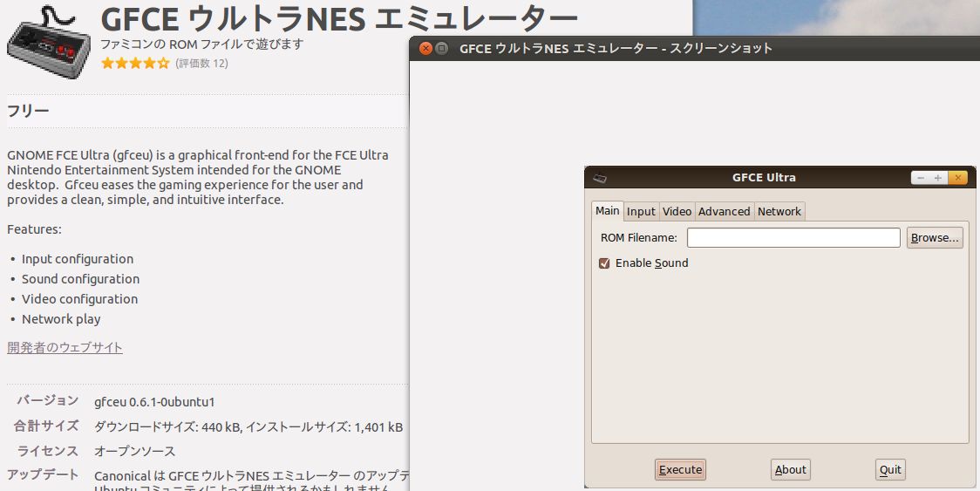Click the オープンソース license value

click(x=135, y=452)
